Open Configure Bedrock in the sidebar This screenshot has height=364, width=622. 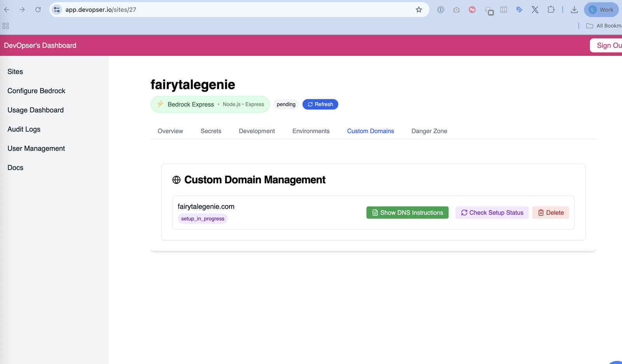36,91
